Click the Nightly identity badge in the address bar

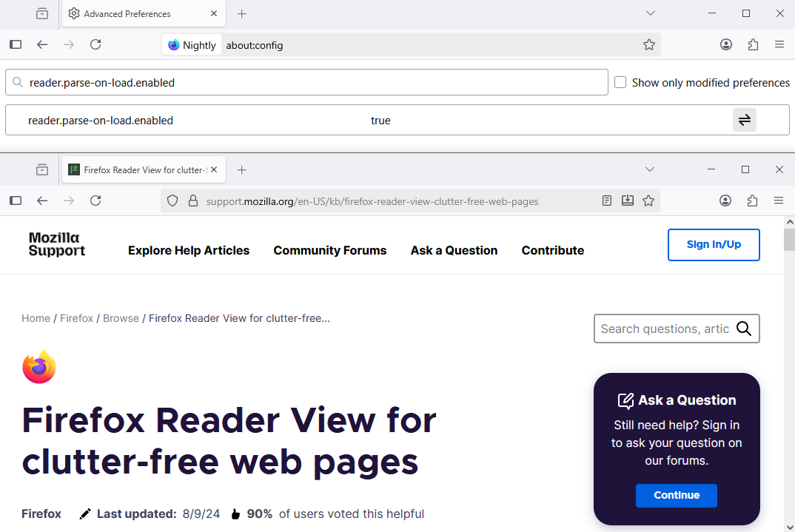[192, 45]
